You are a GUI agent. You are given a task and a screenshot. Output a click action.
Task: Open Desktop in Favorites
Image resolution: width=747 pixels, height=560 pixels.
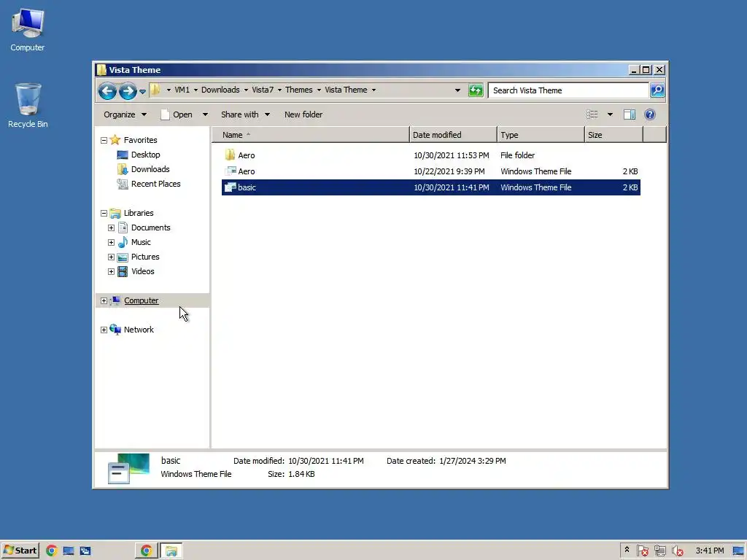coord(145,155)
